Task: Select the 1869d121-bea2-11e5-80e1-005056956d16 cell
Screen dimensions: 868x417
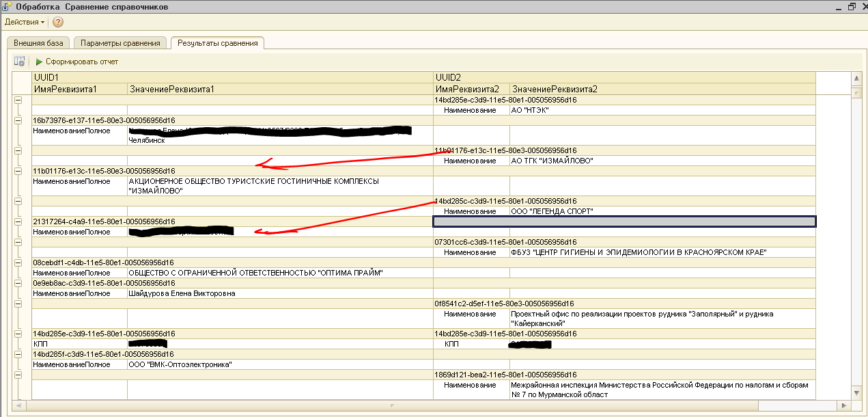Action: (624, 375)
